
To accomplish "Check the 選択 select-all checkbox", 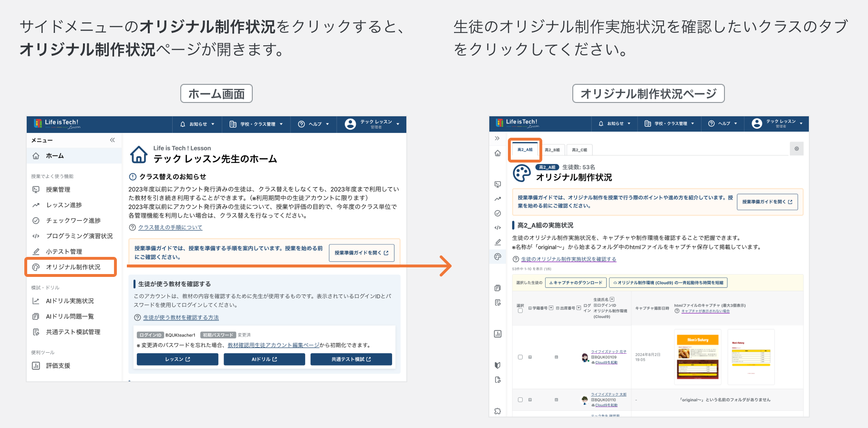I will coord(520,311).
